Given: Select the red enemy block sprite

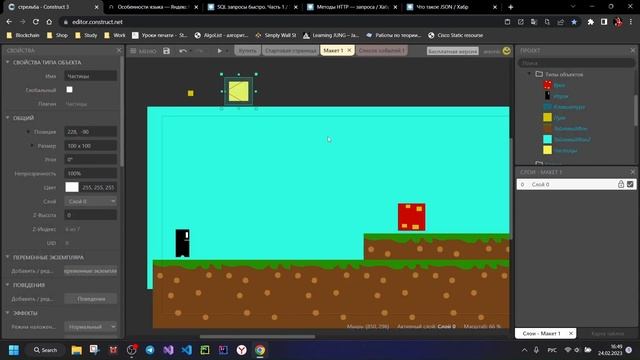Looking at the screenshot, I should [x=411, y=217].
